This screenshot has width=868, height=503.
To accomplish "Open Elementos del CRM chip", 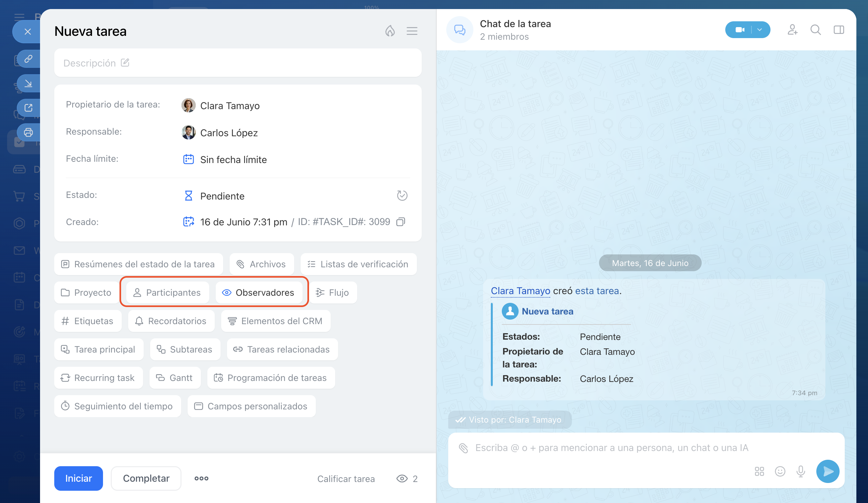I will 276,321.
